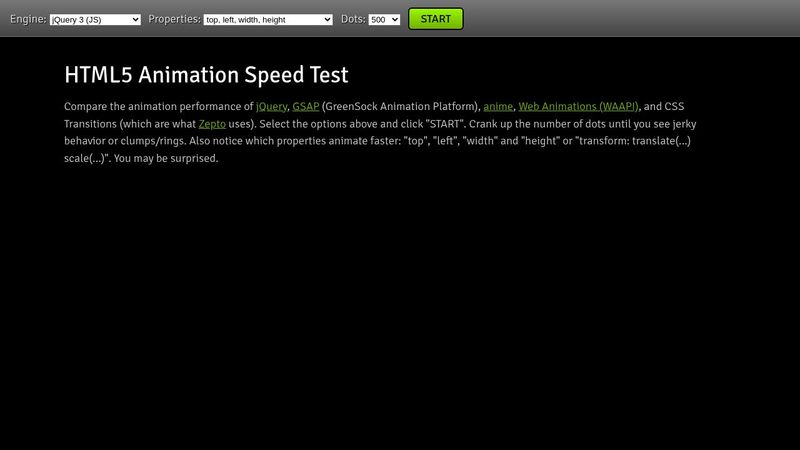800x450 pixels.
Task: Open the Dots dropdown showing 500
Action: (x=384, y=19)
